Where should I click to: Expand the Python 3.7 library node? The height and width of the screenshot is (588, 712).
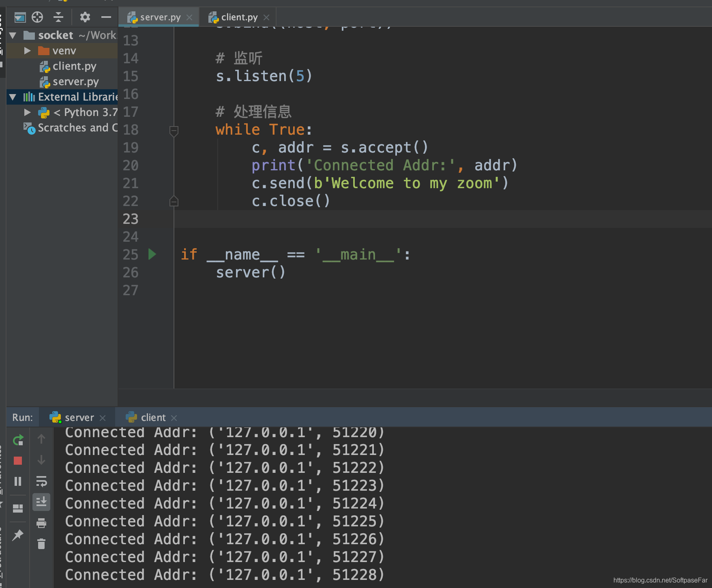pyautogui.click(x=28, y=112)
